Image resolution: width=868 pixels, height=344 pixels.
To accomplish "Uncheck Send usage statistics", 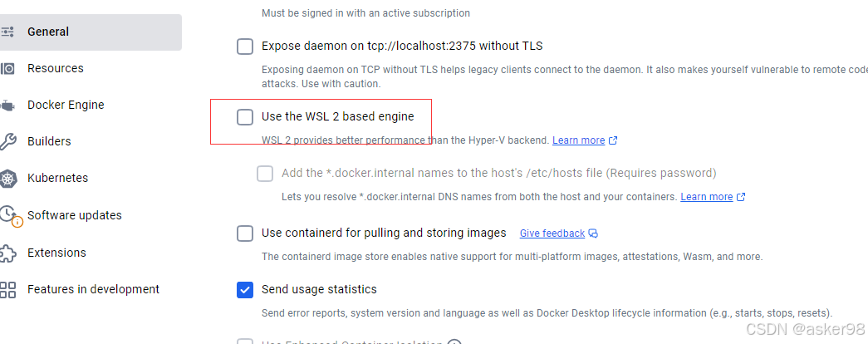I will coord(245,290).
